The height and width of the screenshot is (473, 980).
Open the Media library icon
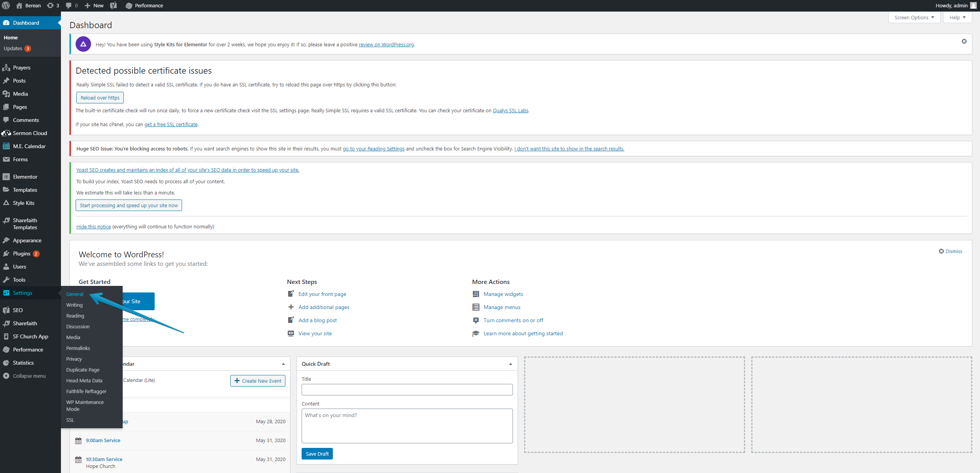click(6, 94)
